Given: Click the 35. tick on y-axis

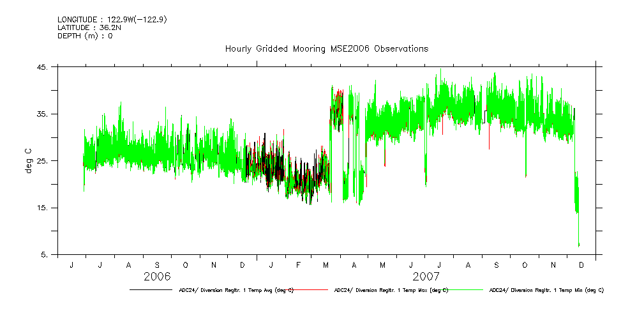Looking at the screenshot, I should [x=42, y=114].
